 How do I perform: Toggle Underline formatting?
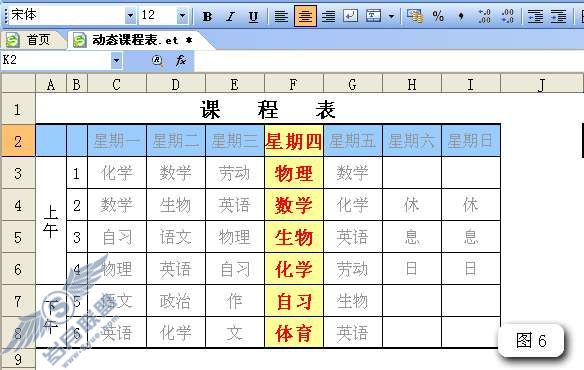254,16
